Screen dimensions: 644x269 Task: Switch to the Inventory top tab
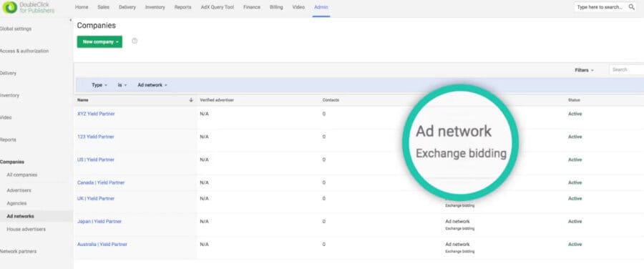(x=155, y=7)
